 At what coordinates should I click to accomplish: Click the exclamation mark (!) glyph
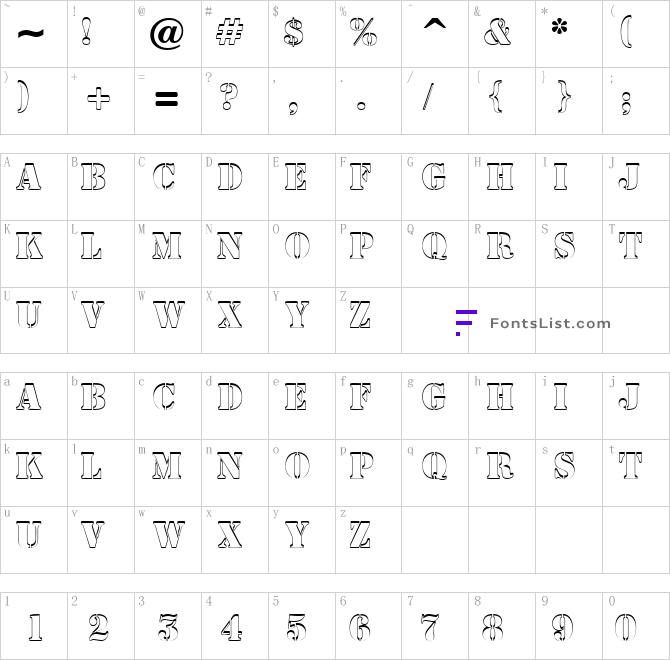(99, 34)
